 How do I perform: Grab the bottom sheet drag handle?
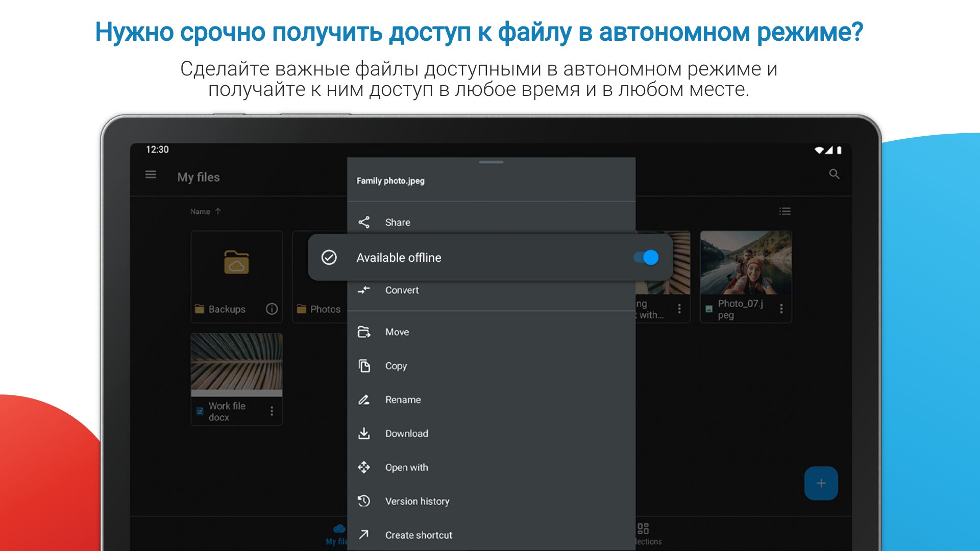491,162
